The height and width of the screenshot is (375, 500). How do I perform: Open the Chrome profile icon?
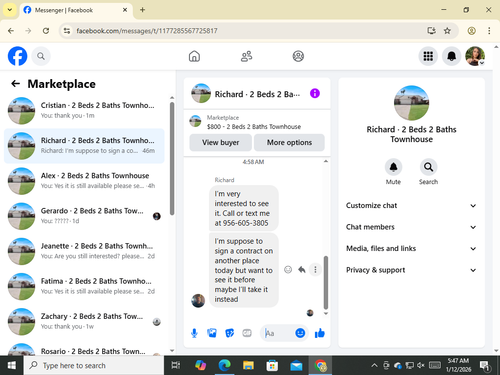point(471,31)
